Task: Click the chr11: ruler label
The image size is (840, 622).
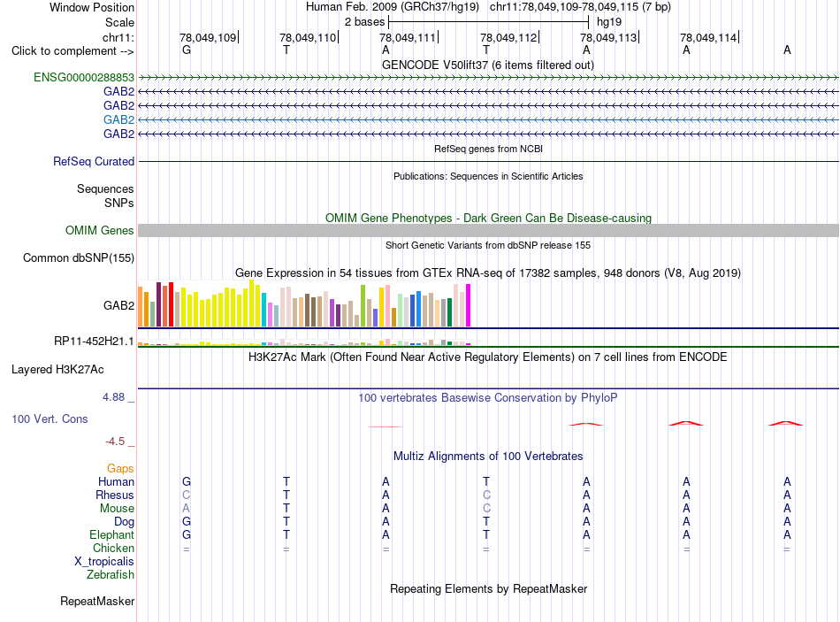Action: pos(118,37)
